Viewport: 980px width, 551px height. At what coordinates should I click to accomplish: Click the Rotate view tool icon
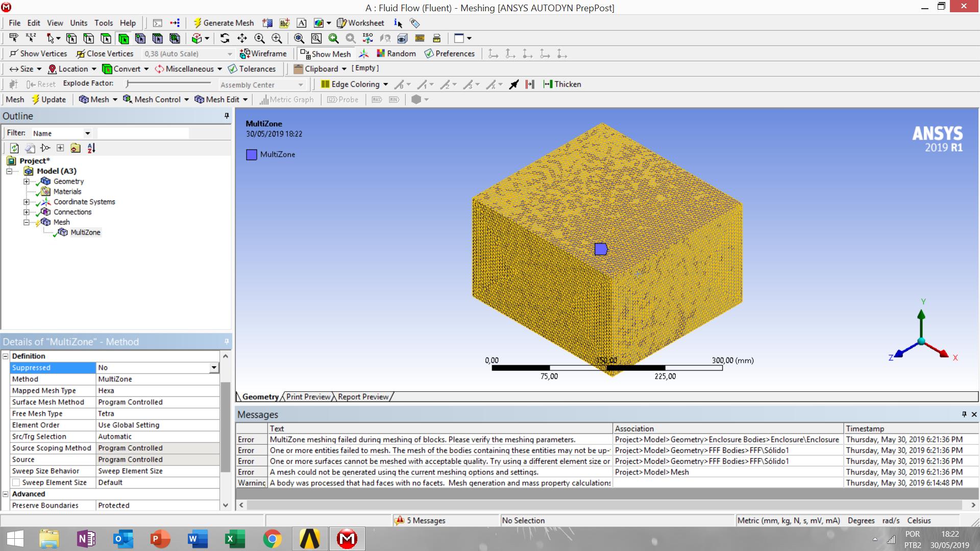[225, 38]
